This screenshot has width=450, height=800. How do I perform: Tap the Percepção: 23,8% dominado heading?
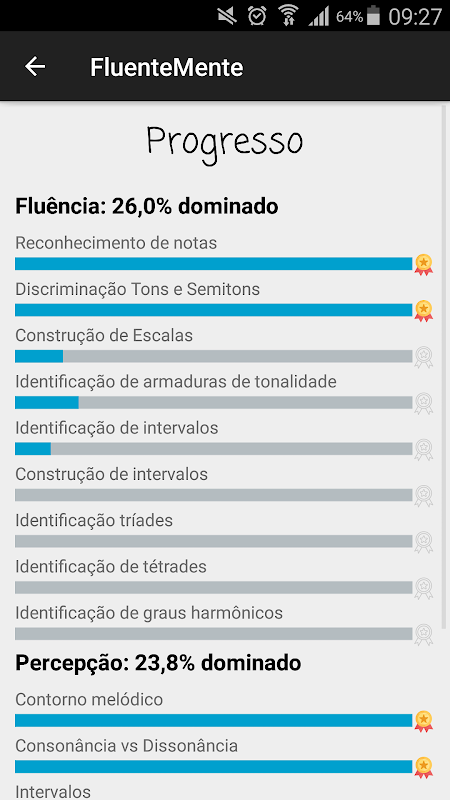[x=158, y=663]
